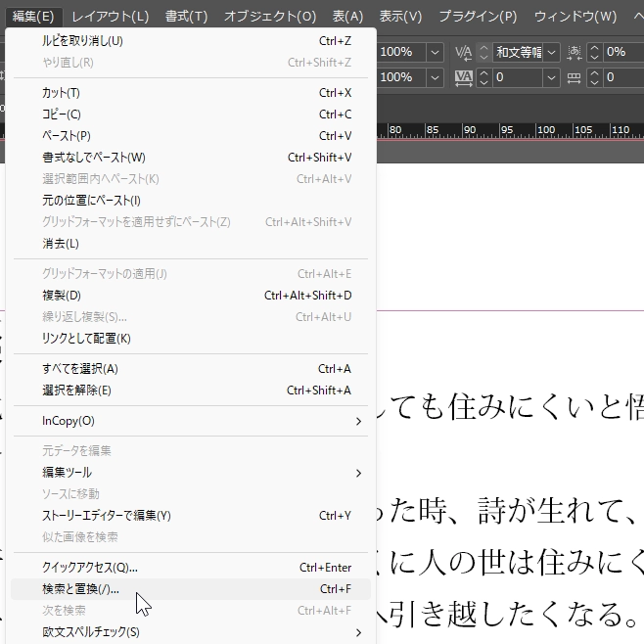This screenshot has height=644, width=644.
Task: Select ルビを取り消し(U) undo entry
Action: (x=83, y=41)
